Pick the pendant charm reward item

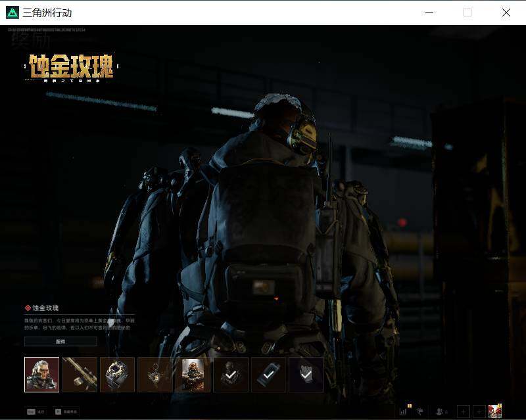click(x=155, y=375)
